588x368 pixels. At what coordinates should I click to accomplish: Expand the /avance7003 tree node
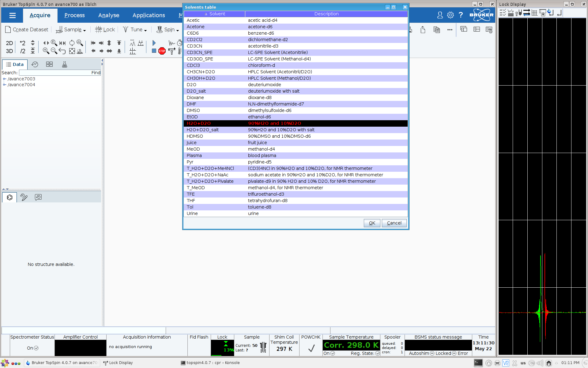[x=5, y=79]
